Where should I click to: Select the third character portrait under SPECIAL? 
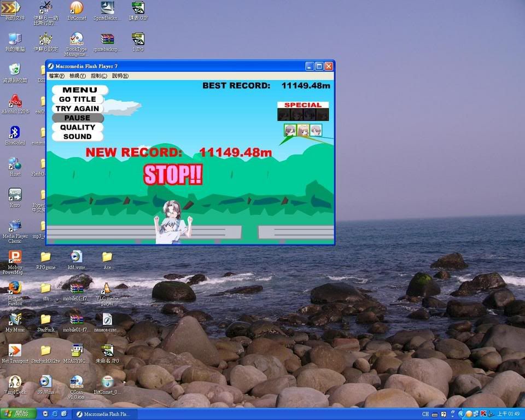coord(316,130)
